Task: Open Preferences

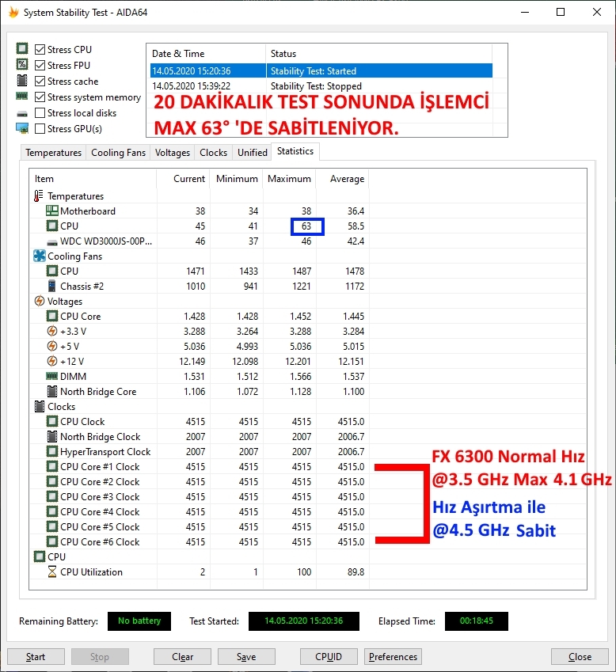Action: pos(393,657)
